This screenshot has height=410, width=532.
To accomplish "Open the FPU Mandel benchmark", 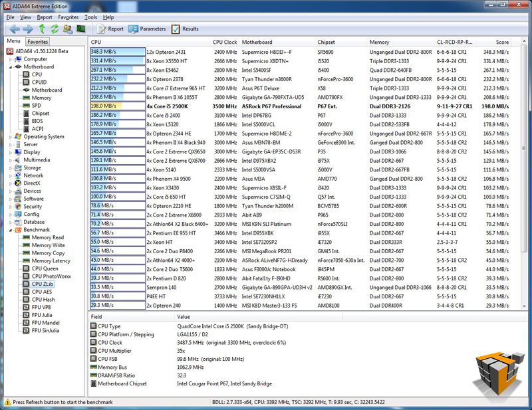I will tap(45, 323).
